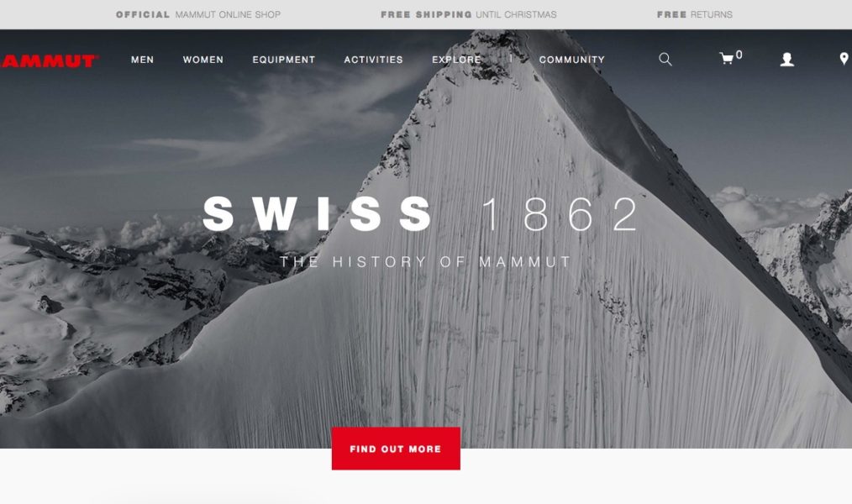Click the Swiss 1862 headline

(x=421, y=214)
